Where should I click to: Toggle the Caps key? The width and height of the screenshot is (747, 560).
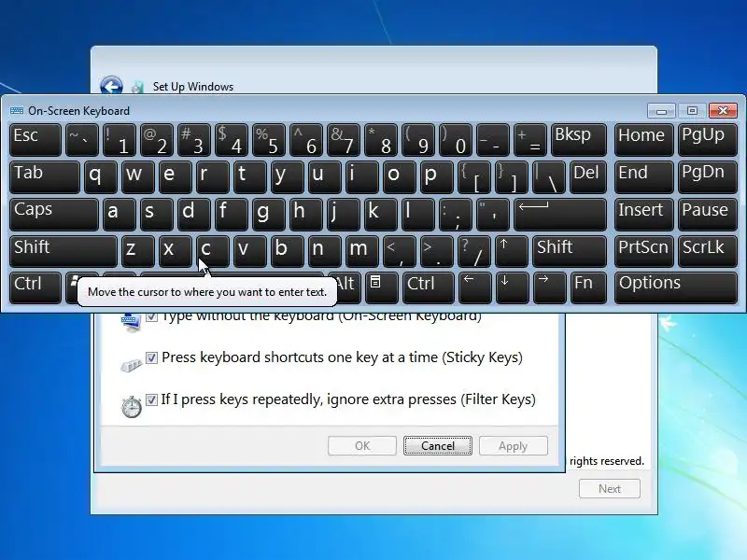54,214
